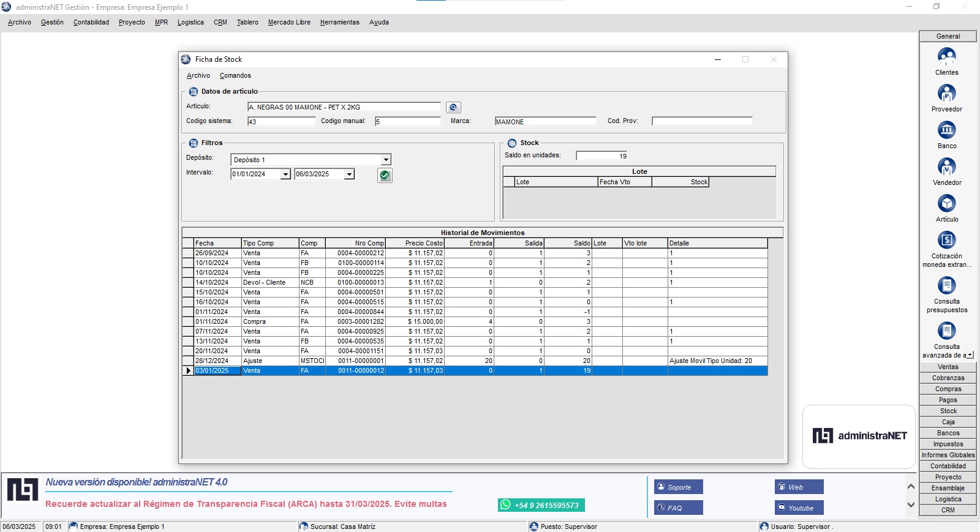Open the Cobranzas sidebar section
This screenshot has width=980, height=532.
[948, 378]
